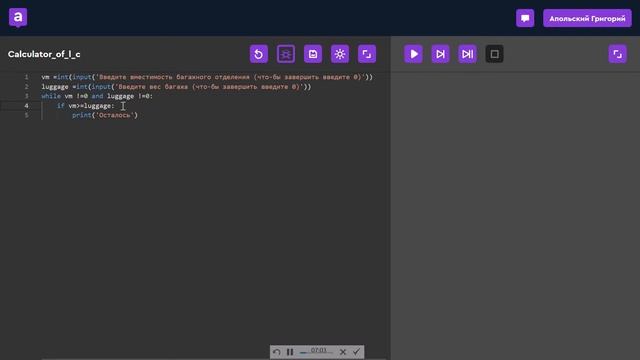Click the project title Calculator_of_l_c

pyautogui.click(x=44, y=54)
